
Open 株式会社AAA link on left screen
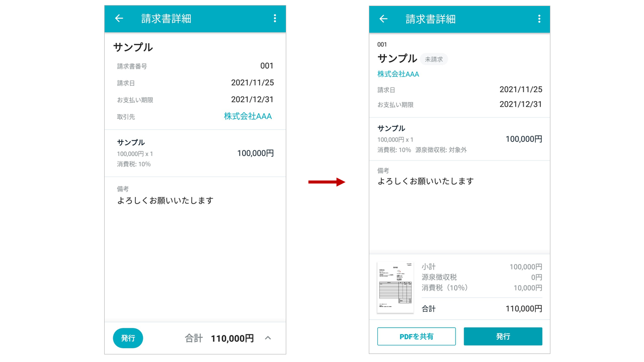point(248,116)
